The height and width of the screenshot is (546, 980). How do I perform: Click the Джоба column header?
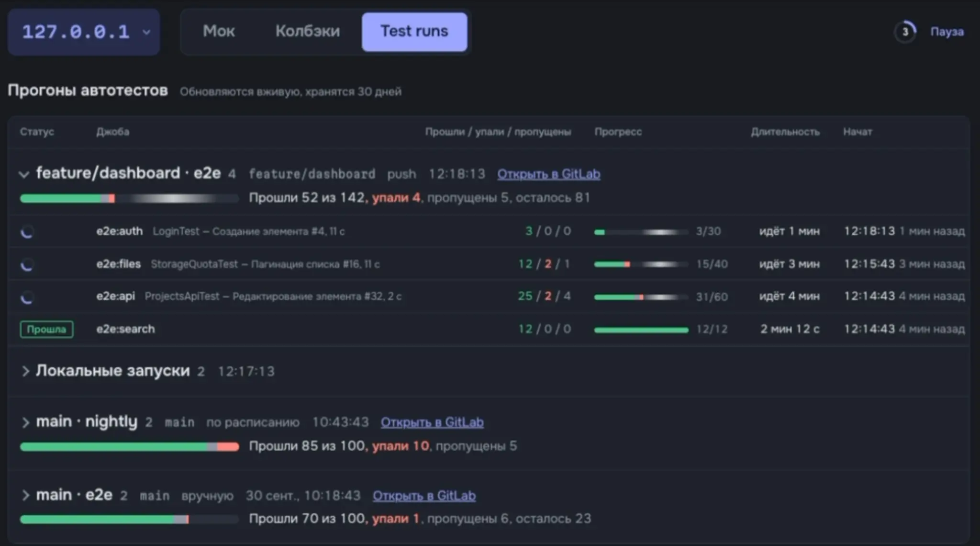point(112,132)
